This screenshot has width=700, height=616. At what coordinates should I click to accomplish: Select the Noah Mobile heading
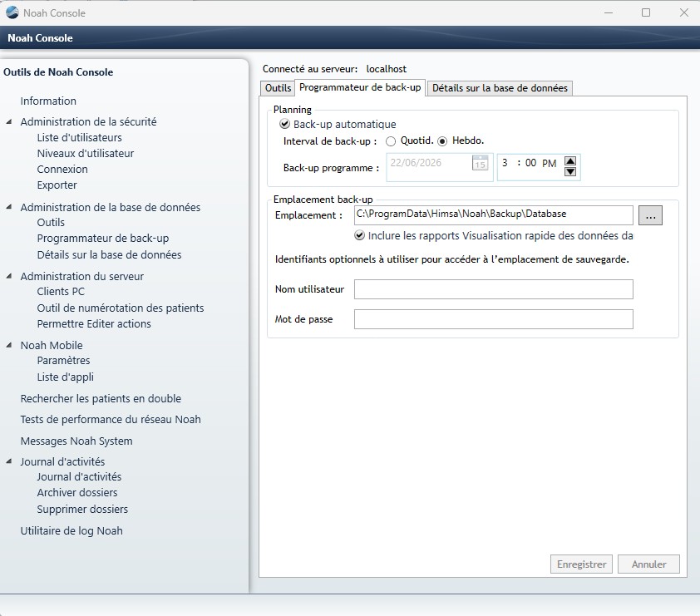point(52,346)
